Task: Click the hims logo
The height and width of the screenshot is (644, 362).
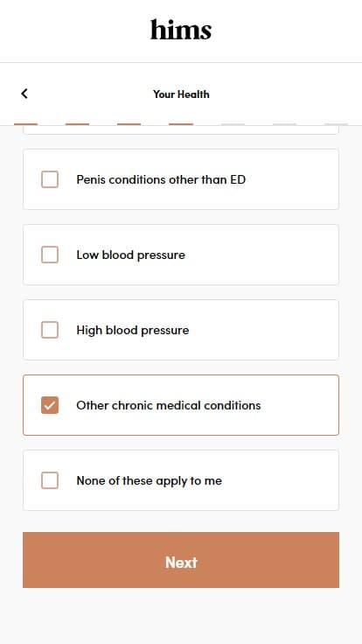Action: (181, 30)
